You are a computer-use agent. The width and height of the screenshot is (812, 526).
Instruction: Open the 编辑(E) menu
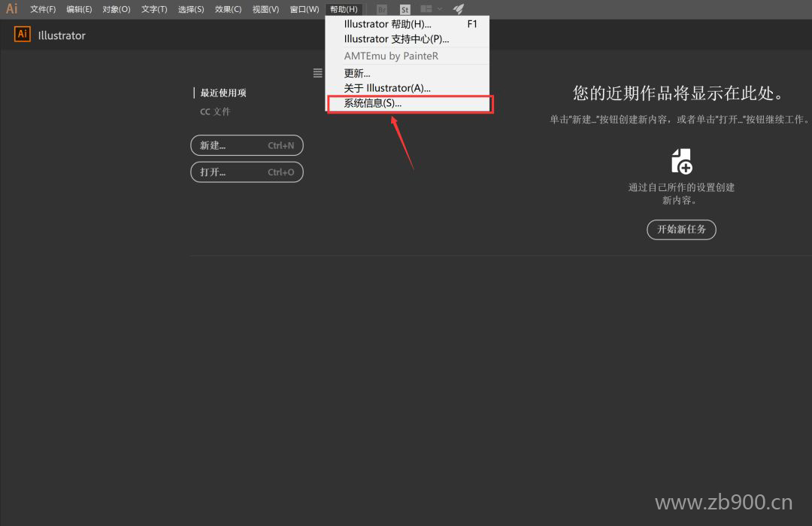point(79,9)
